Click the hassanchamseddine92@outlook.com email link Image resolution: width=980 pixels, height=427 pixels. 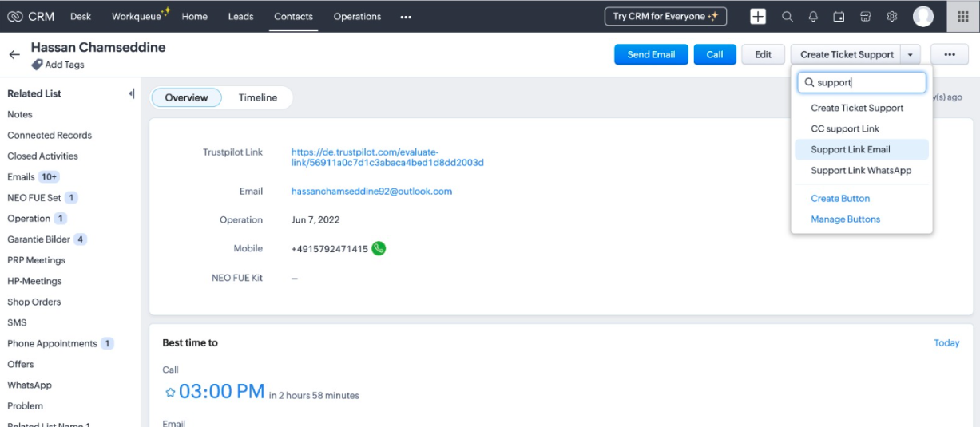coord(371,192)
